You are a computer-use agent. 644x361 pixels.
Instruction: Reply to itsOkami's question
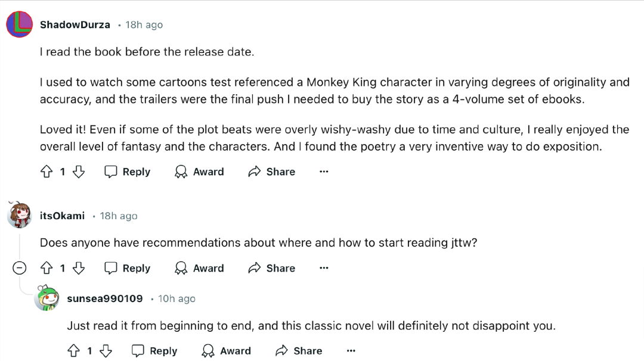(x=128, y=268)
